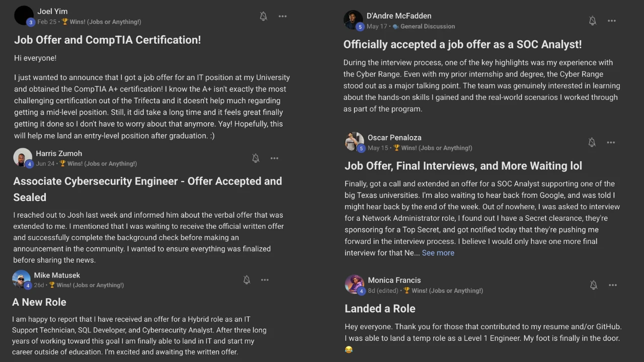Click bell icon on Oscar Penaloza's post
Viewport: 644px width, 362px height.
tap(592, 142)
